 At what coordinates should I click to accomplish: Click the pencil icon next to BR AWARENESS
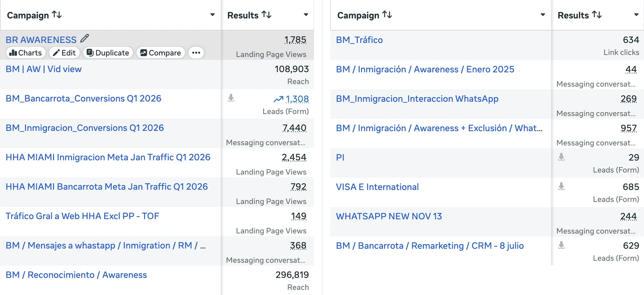tap(85, 38)
